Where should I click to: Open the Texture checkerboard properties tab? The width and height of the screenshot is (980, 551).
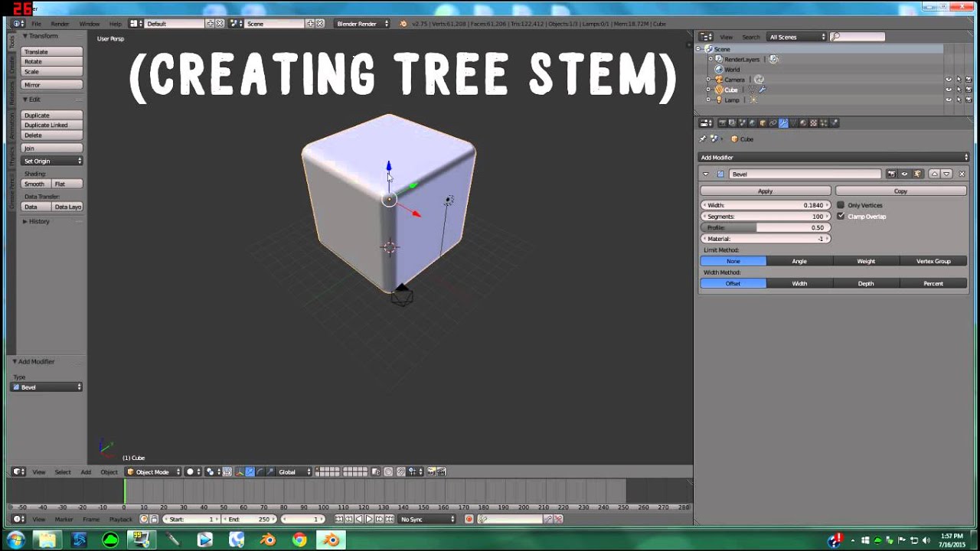(x=813, y=122)
